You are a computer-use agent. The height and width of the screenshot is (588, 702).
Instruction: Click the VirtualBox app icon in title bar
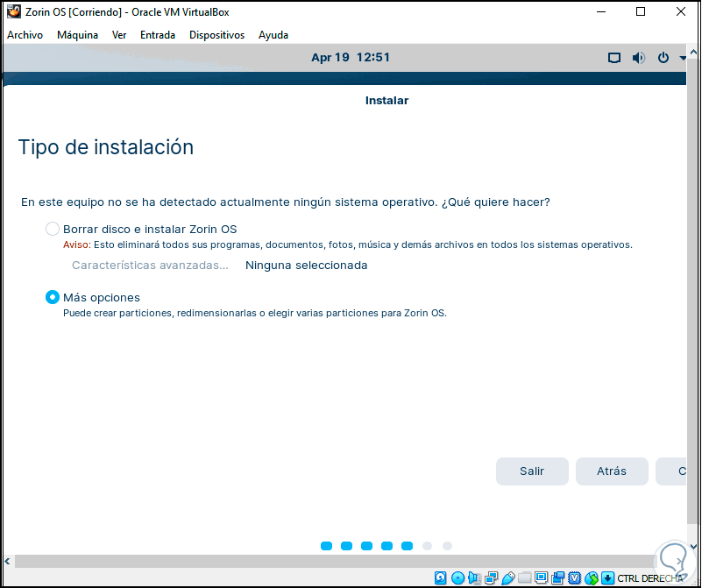pos(14,11)
